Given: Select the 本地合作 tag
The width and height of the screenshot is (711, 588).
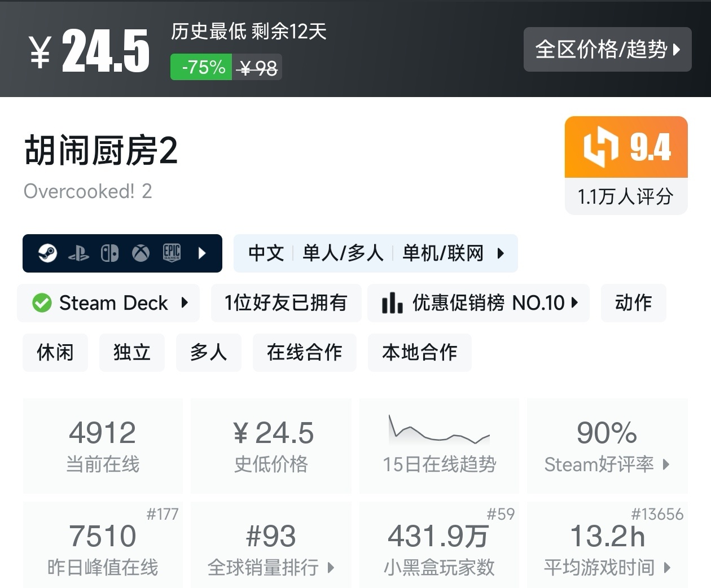Looking at the screenshot, I should pos(419,353).
